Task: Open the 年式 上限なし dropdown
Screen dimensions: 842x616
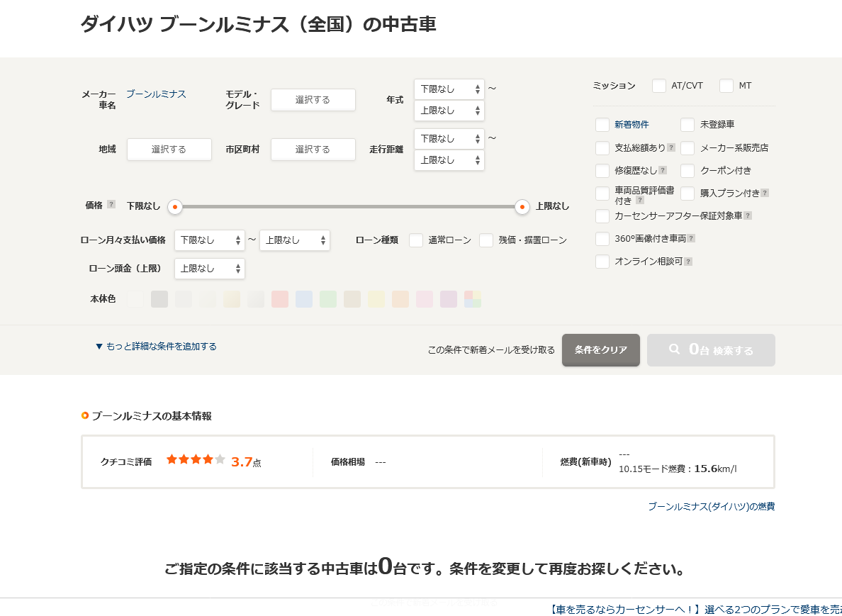Action: click(x=449, y=111)
